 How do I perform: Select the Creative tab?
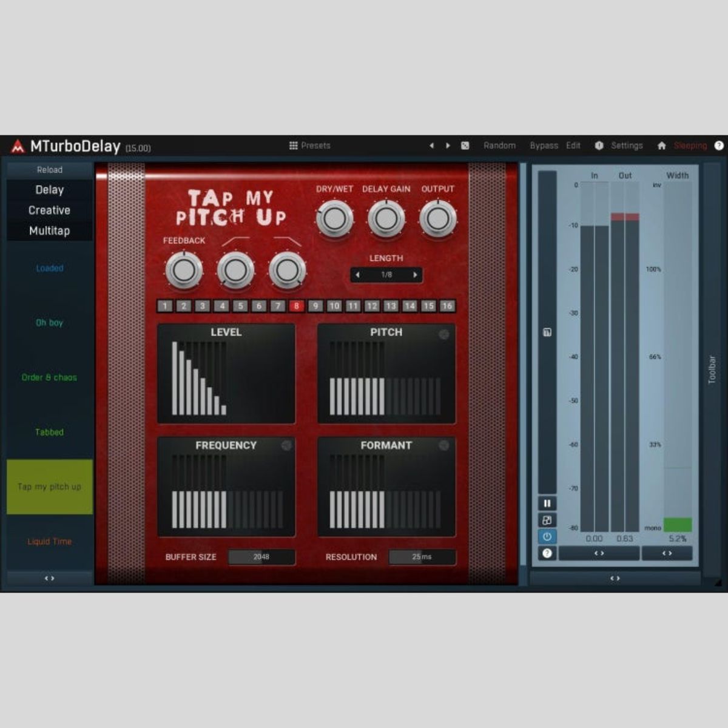[x=50, y=211]
